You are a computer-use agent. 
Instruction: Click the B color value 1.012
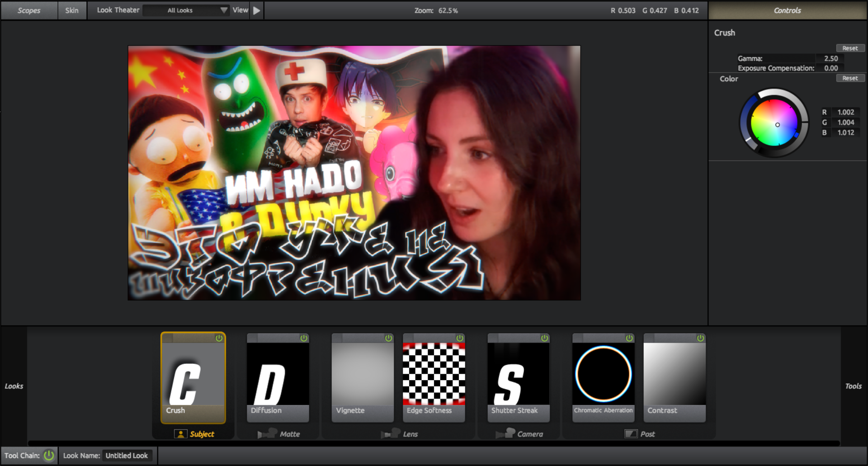click(x=845, y=132)
